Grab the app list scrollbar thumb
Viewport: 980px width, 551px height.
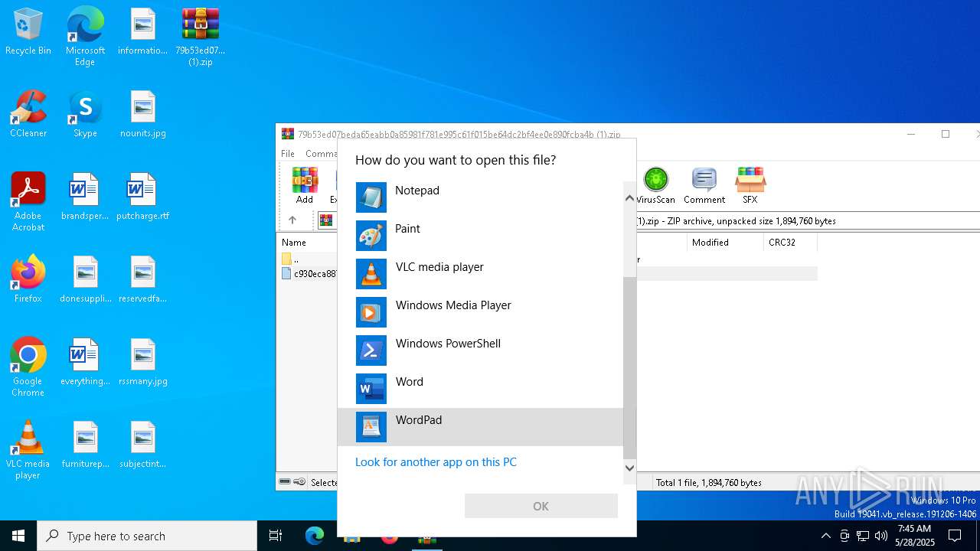click(x=629, y=367)
